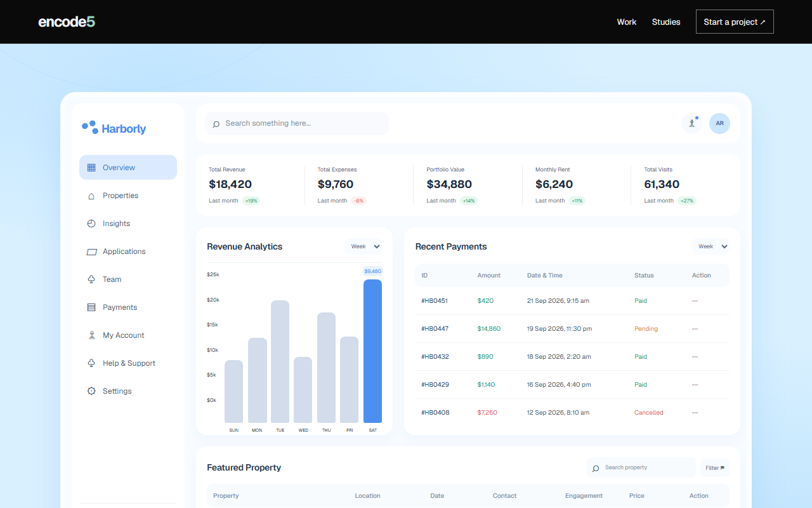Click the Settings gear icon

pos(91,391)
